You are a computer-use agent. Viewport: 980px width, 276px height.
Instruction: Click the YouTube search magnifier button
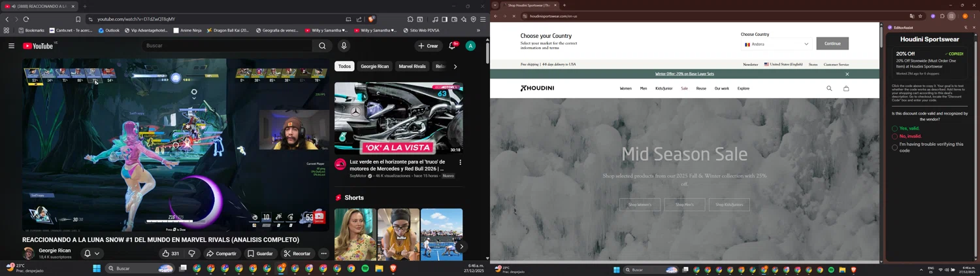322,46
